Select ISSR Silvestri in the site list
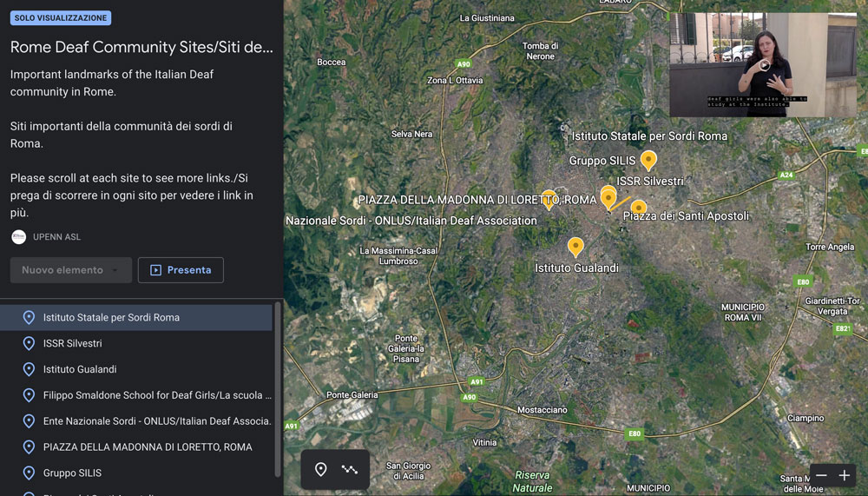The image size is (868, 496). point(136,344)
